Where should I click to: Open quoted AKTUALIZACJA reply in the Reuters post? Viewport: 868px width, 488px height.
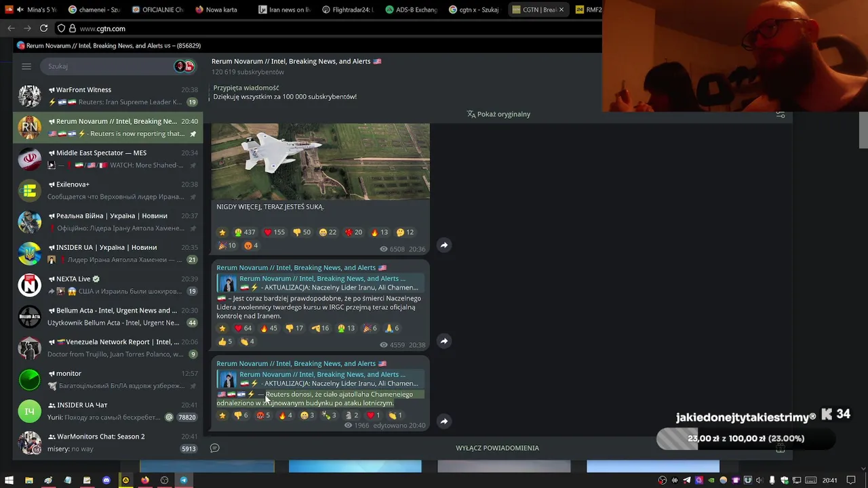(x=321, y=379)
